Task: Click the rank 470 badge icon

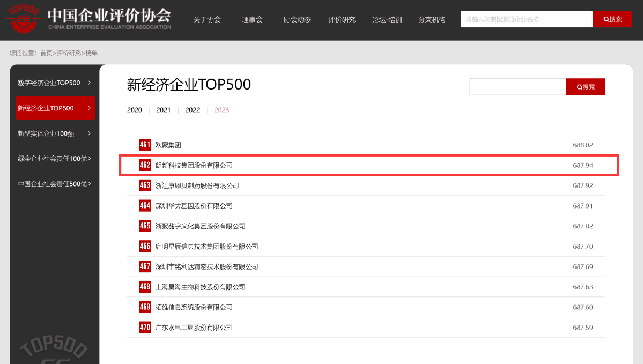Action: (145, 328)
